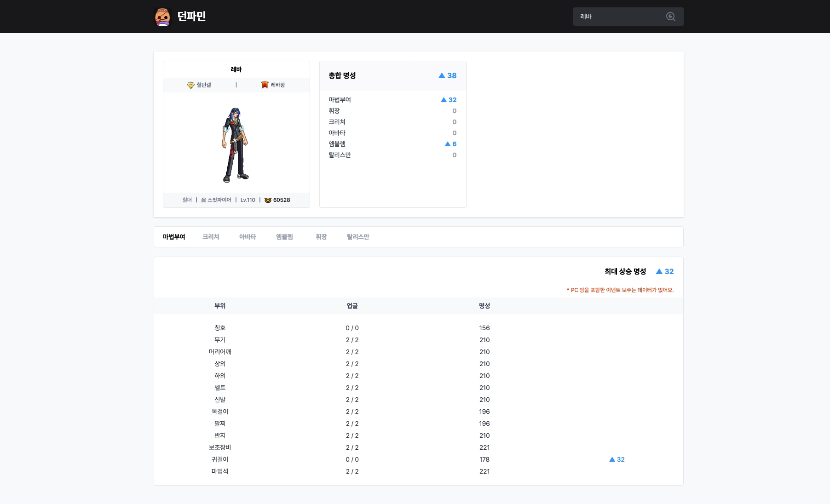
Task: Click the 힐던갤 guild name
Action: [x=204, y=85]
